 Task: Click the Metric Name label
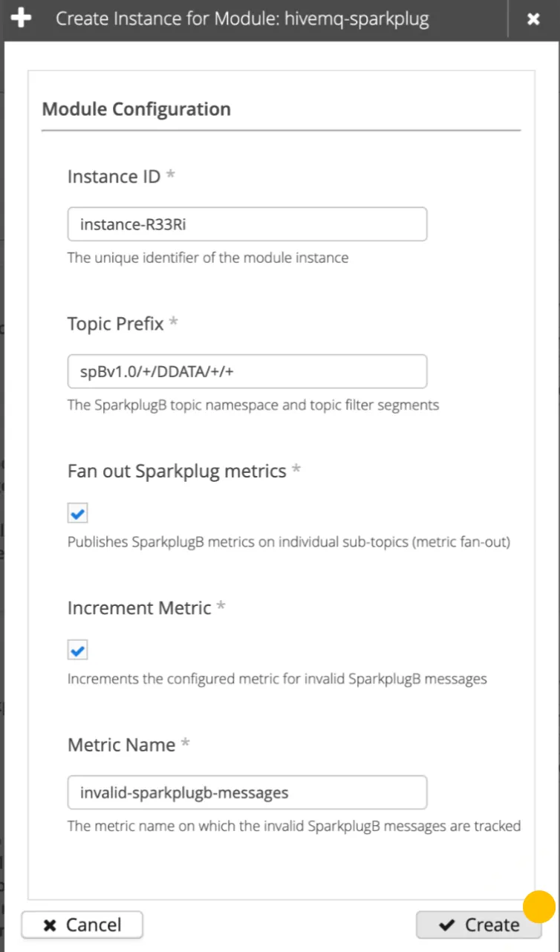click(x=122, y=745)
